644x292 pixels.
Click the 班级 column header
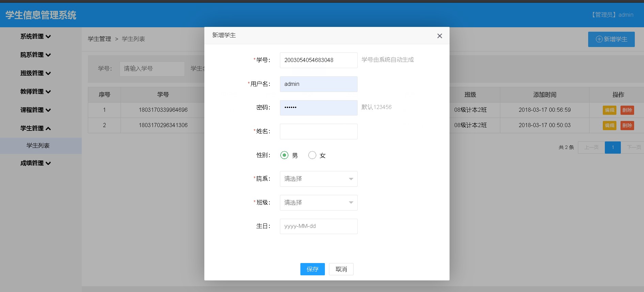click(x=470, y=95)
